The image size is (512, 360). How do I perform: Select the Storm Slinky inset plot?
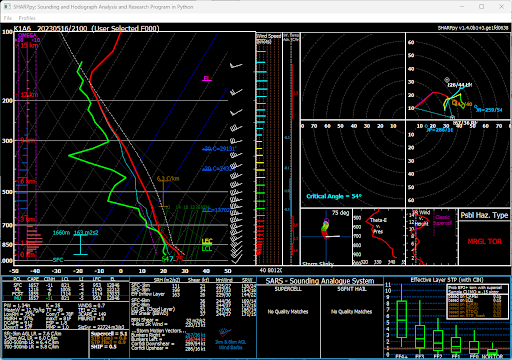click(326, 237)
